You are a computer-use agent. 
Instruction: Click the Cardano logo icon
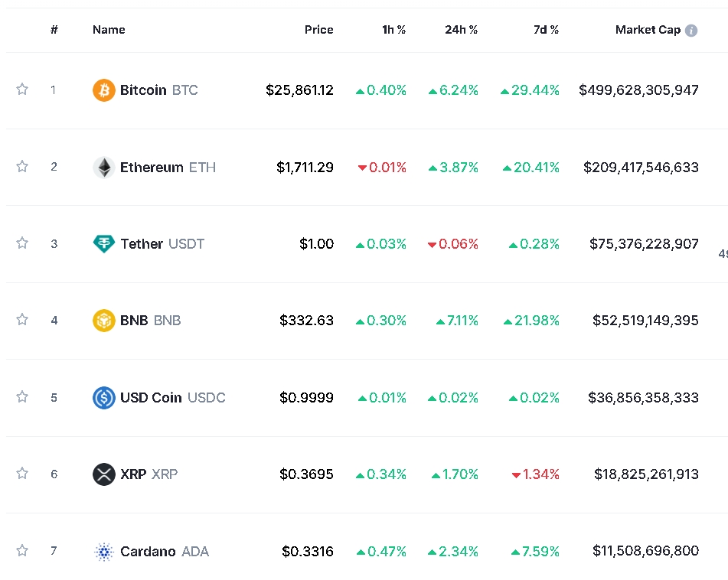coord(103,552)
